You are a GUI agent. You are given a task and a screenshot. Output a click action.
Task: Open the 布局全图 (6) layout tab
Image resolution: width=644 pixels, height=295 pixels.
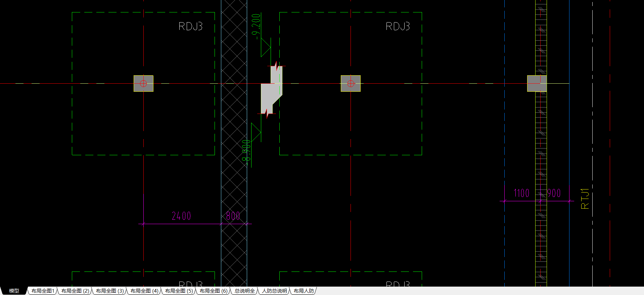click(x=214, y=291)
